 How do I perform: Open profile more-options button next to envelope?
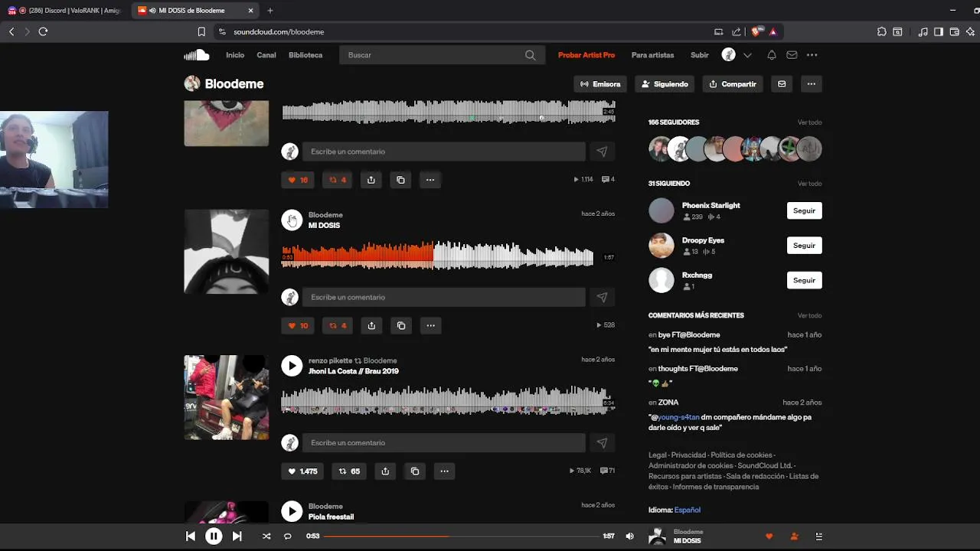coord(811,84)
